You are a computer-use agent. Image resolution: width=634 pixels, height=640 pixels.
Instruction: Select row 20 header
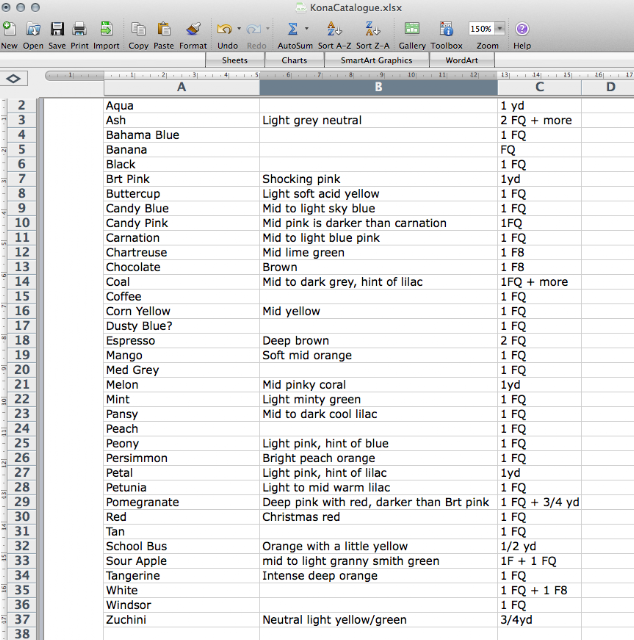(x=22, y=370)
